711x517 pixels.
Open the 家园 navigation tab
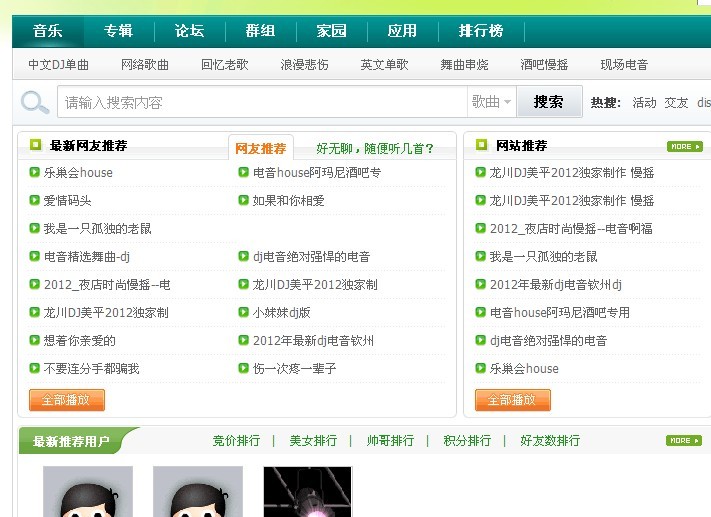pyautogui.click(x=331, y=31)
